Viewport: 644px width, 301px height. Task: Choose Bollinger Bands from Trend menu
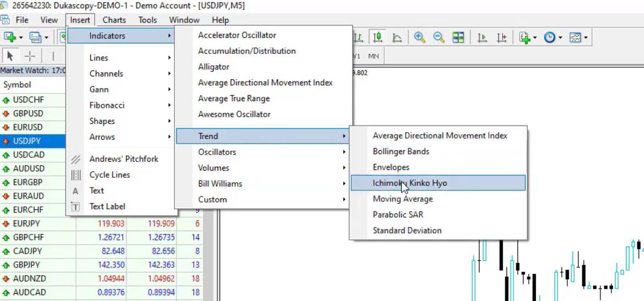click(x=401, y=151)
